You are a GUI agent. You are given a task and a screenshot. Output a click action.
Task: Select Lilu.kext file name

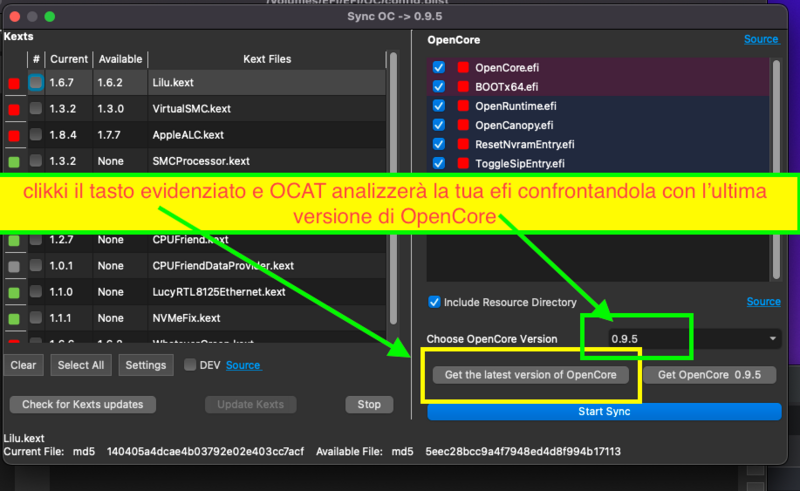click(173, 82)
